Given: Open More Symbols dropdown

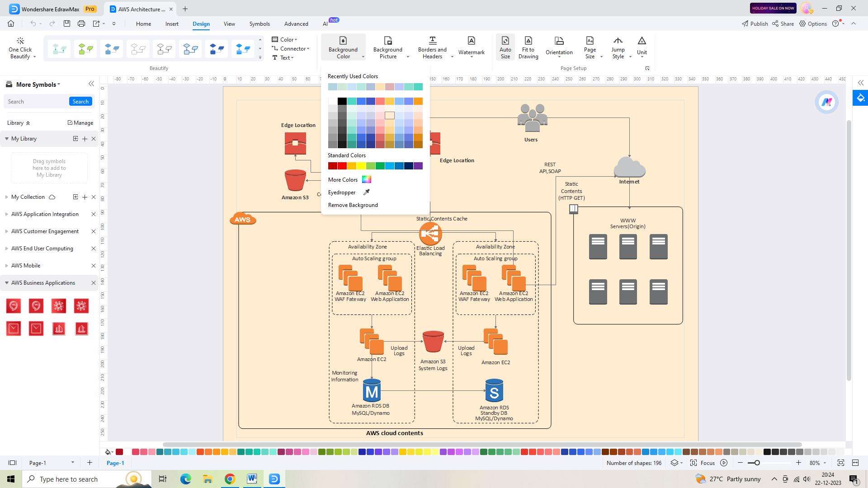Looking at the screenshot, I should click(x=38, y=84).
